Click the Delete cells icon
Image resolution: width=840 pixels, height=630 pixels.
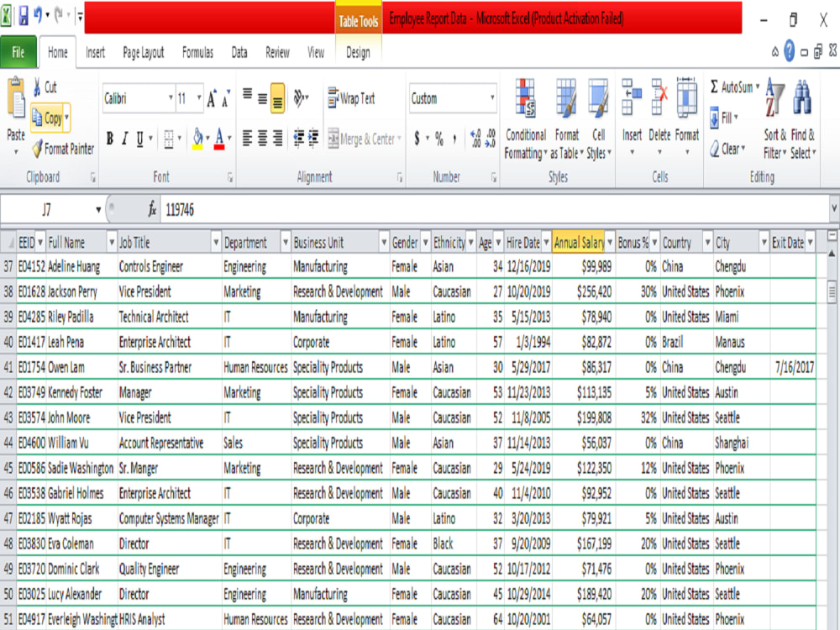tap(659, 97)
